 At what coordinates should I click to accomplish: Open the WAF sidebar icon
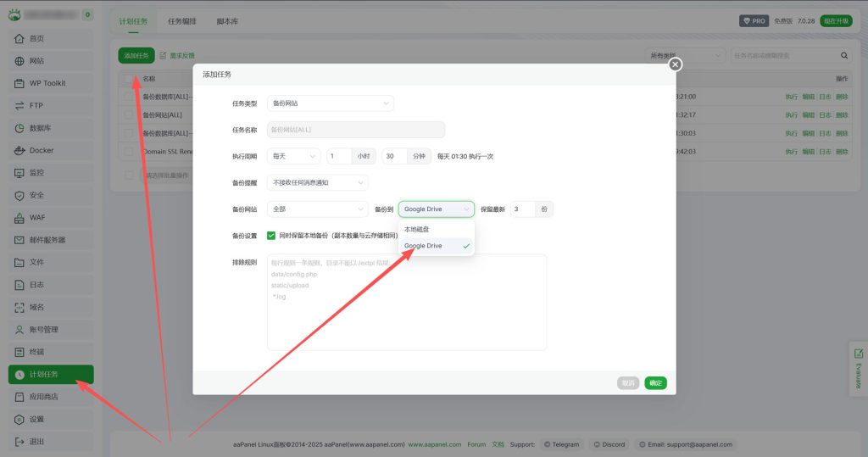coord(19,217)
